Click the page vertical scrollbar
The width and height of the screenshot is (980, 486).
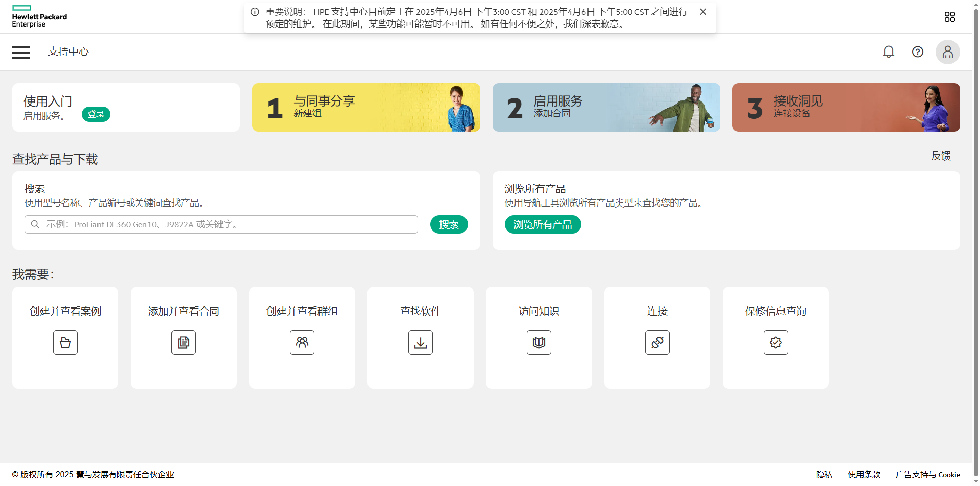(976, 243)
